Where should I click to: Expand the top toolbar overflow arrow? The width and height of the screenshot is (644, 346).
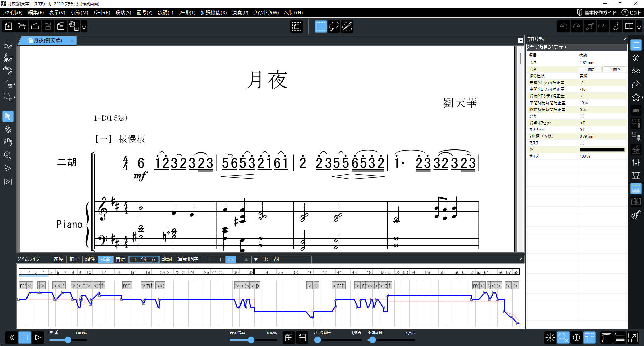point(84,26)
